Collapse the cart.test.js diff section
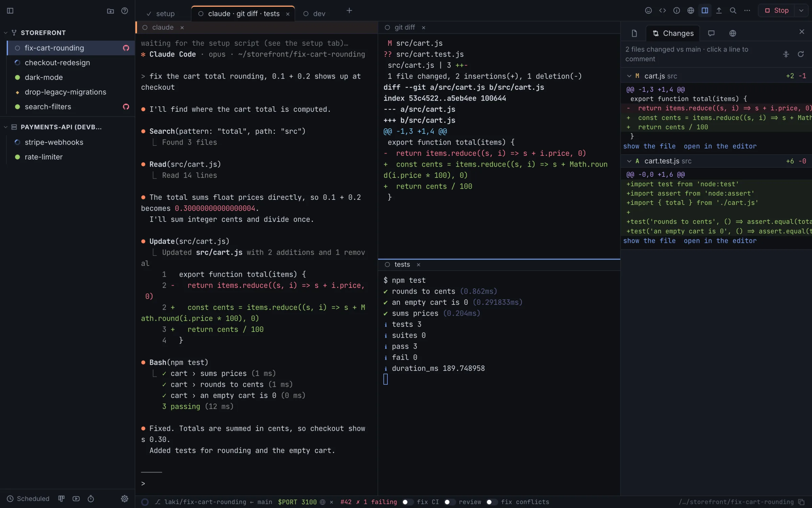This screenshot has height=508, width=812. [629, 161]
